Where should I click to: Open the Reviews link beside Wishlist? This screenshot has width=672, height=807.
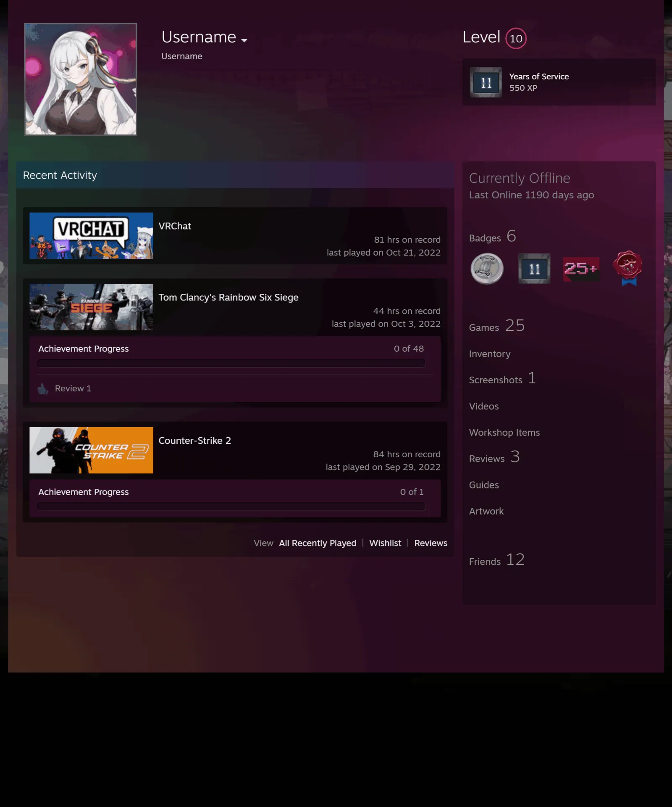[x=431, y=543]
